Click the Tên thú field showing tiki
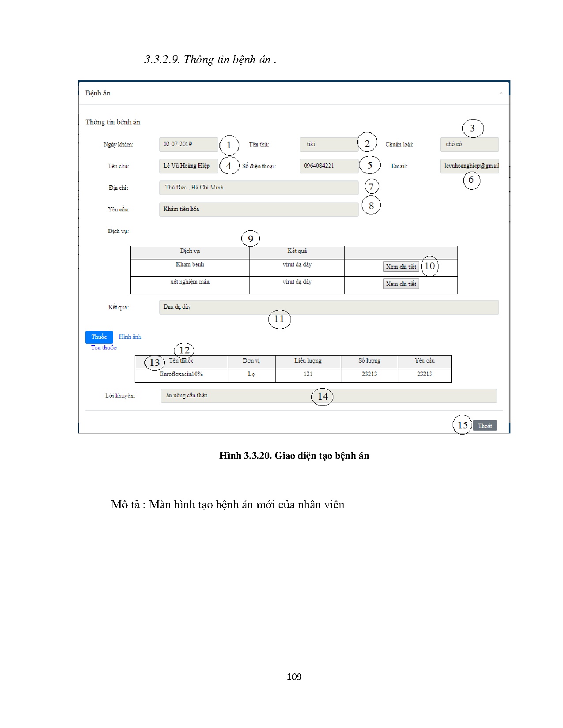Screen dimensions: 563x728 (x=329, y=144)
